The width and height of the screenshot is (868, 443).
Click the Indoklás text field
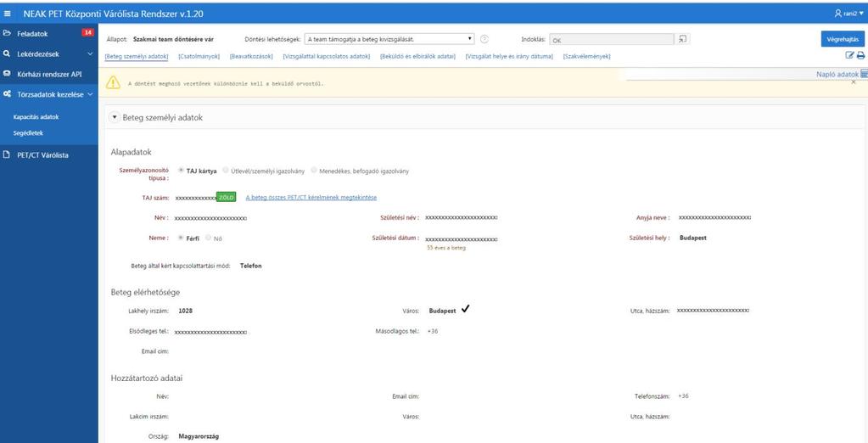[612, 40]
